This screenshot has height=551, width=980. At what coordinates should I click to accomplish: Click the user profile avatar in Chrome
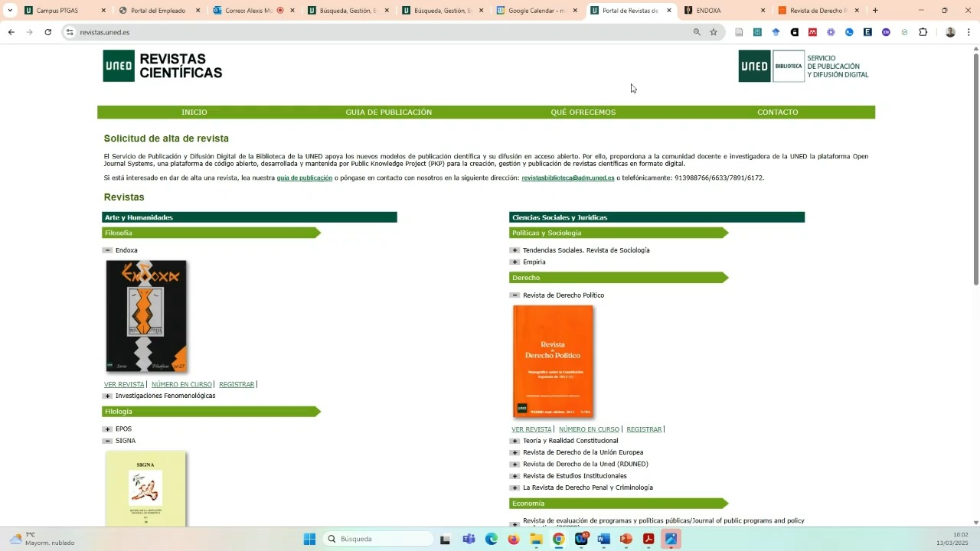click(950, 32)
